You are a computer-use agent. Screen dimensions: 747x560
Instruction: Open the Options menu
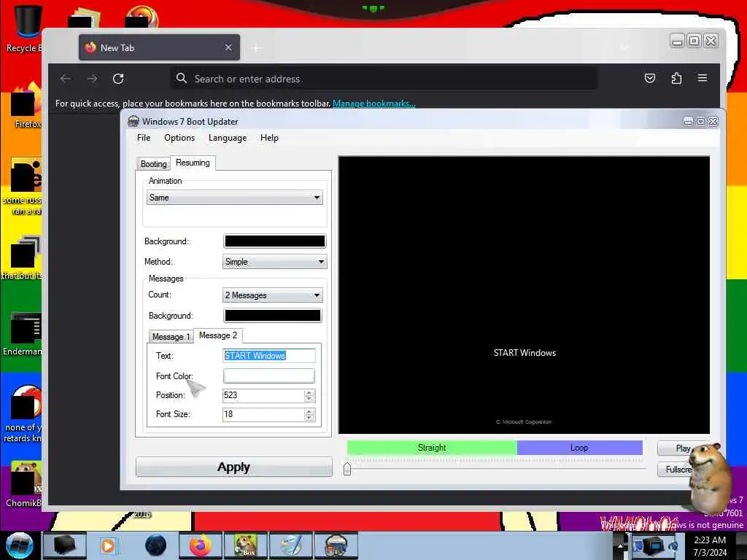179,138
